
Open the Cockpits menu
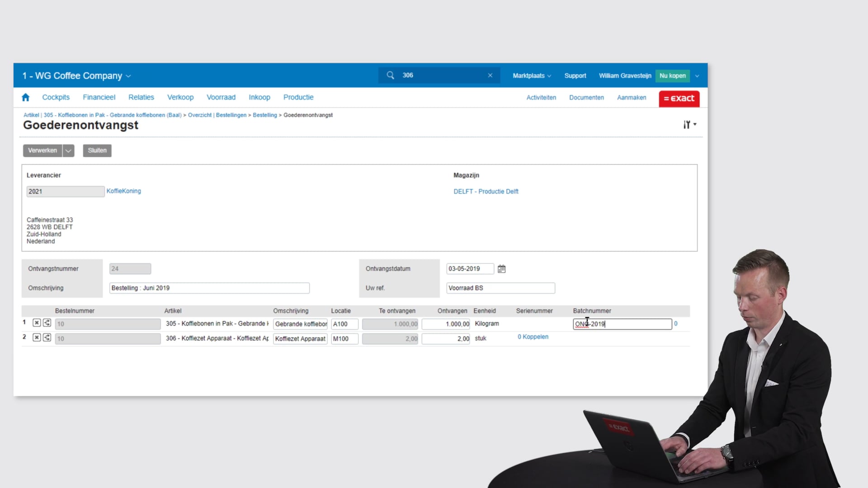coord(56,97)
